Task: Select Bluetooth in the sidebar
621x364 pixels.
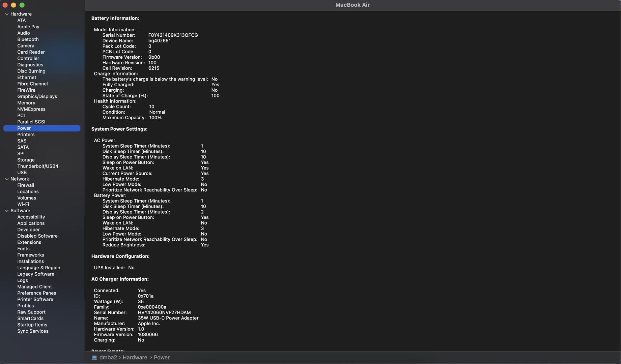Action: click(x=28, y=39)
